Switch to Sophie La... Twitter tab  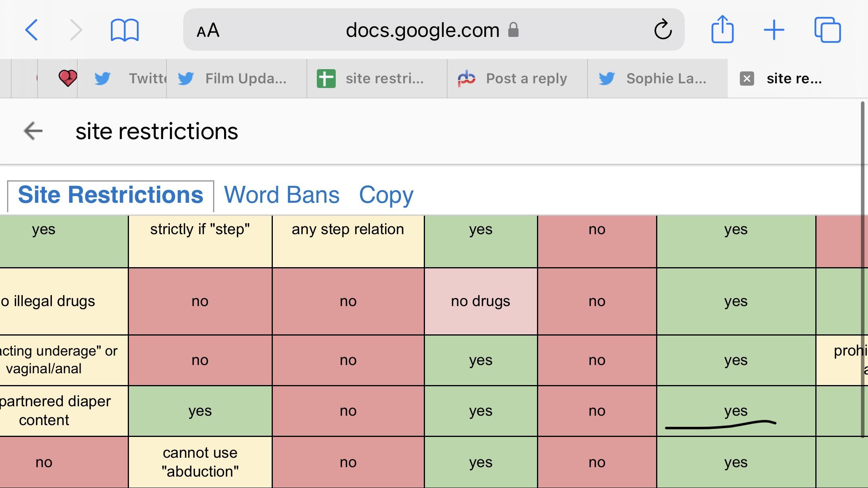pyautogui.click(x=657, y=79)
